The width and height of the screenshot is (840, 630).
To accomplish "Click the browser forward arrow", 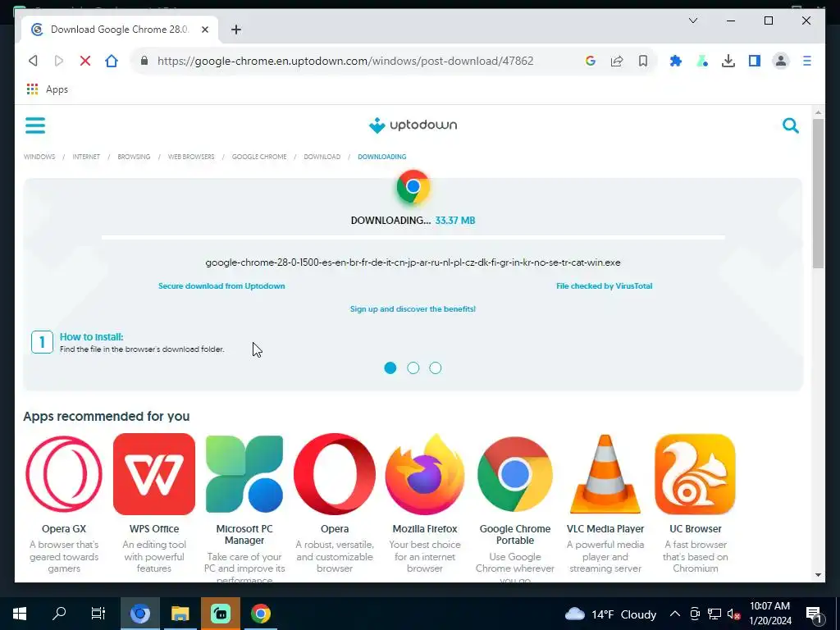I will coord(59,61).
